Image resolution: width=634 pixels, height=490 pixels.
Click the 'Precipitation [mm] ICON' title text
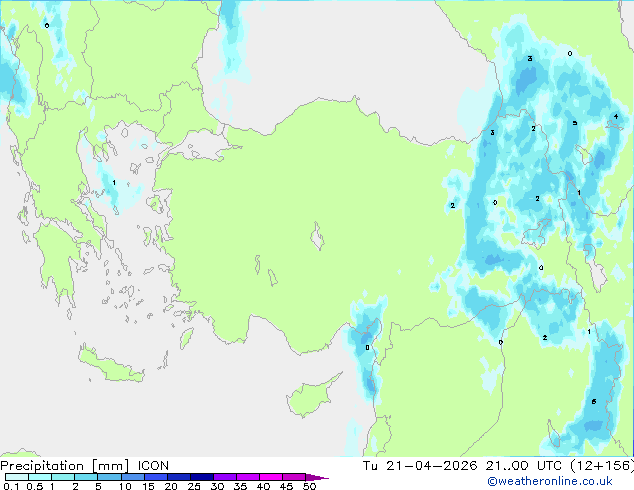84,466
